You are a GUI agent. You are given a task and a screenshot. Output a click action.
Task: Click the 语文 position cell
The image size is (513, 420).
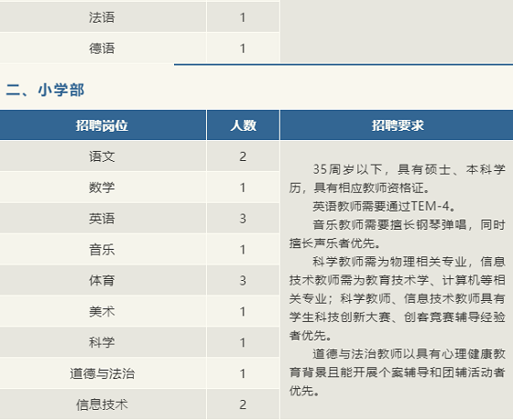[103, 156]
